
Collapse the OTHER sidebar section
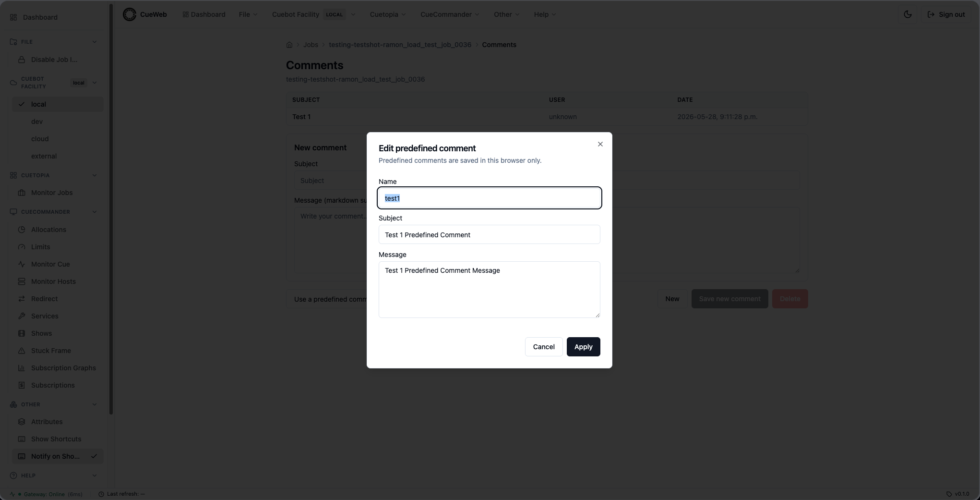tap(95, 404)
